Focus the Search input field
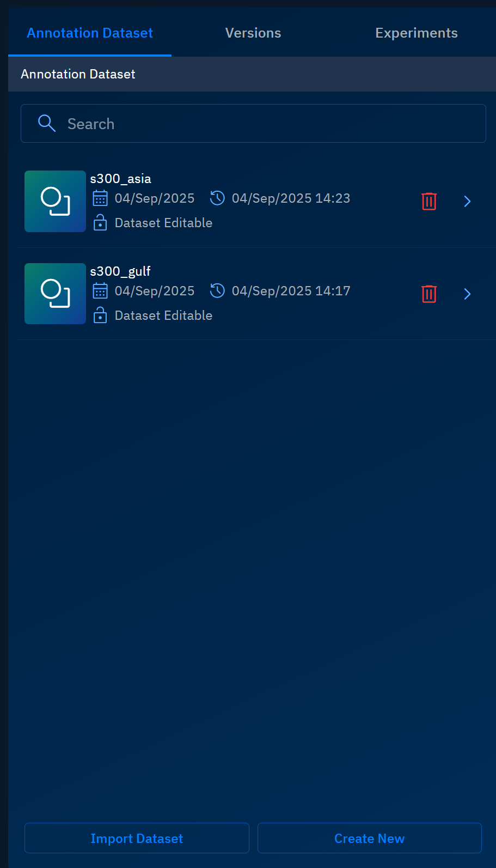The height and width of the screenshot is (868, 496). pyautogui.click(x=253, y=123)
